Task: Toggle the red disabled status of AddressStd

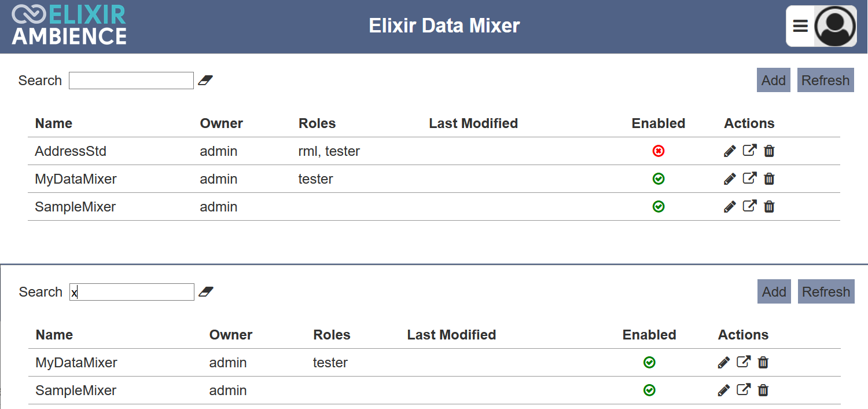Action: [x=659, y=151]
